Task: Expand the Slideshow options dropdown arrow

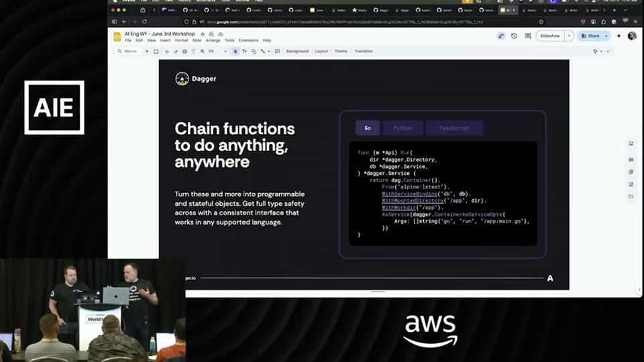Action: click(x=569, y=36)
